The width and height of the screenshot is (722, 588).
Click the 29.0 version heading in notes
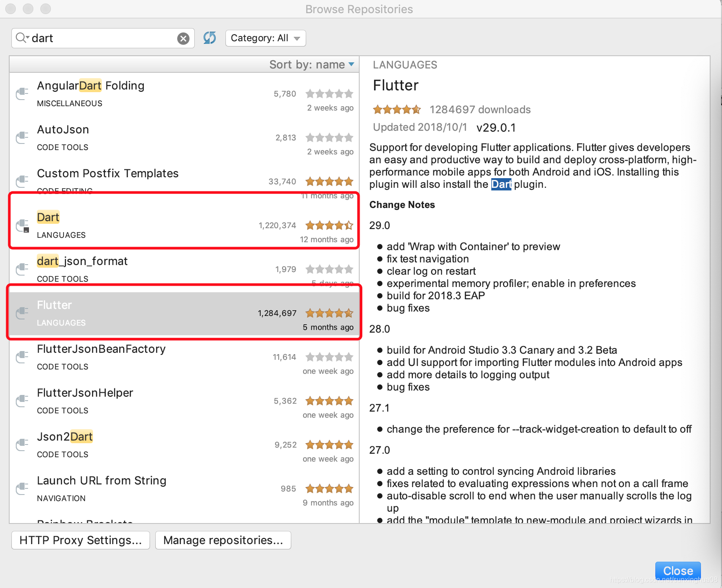(379, 226)
